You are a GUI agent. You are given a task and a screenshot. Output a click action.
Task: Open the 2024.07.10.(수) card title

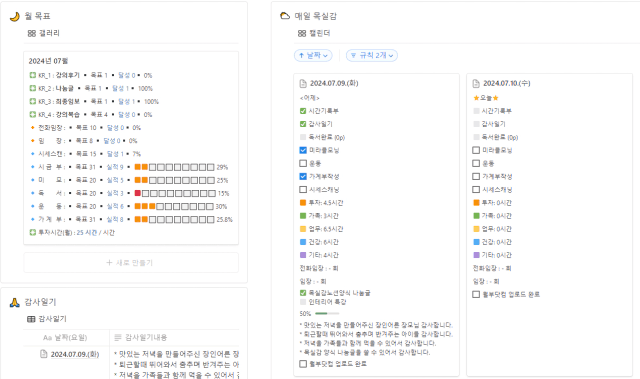click(x=507, y=83)
